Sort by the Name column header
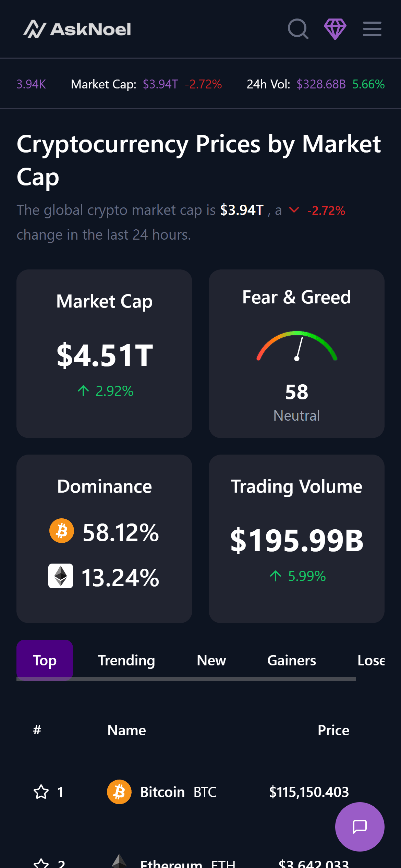 (x=127, y=730)
